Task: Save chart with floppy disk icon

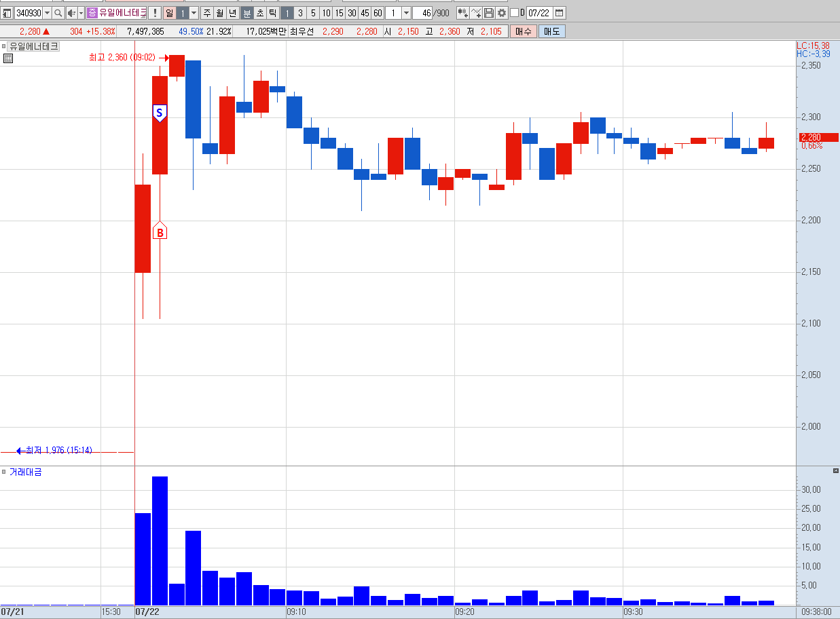Action: point(489,13)
